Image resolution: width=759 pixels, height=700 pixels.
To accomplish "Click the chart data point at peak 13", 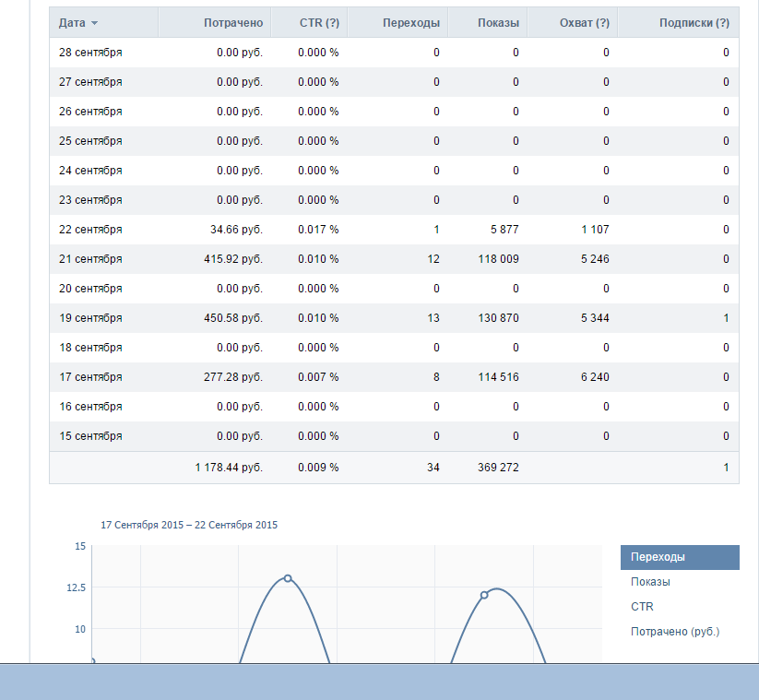I will 288,578.
